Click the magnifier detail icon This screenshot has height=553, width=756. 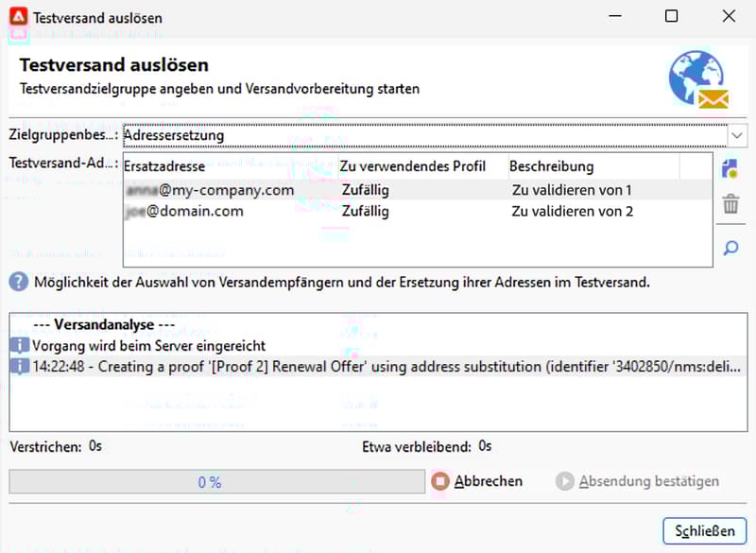click(730, 248)
